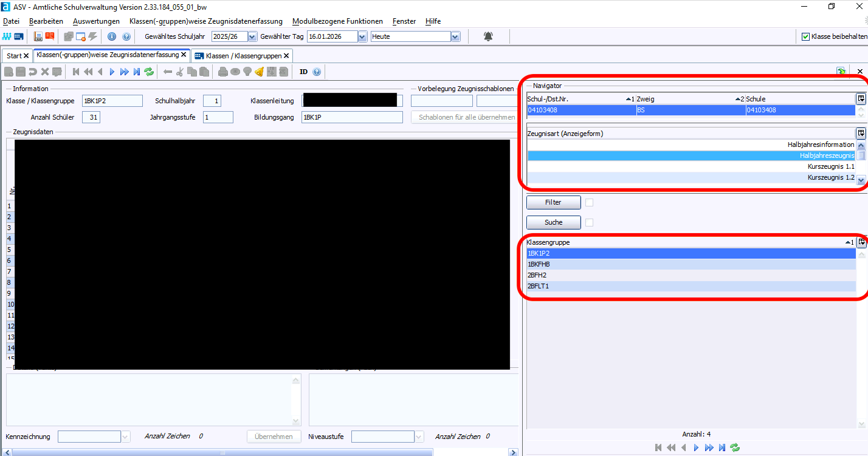Toggle the Klasse beibehalten checkbox

[806, 36]
